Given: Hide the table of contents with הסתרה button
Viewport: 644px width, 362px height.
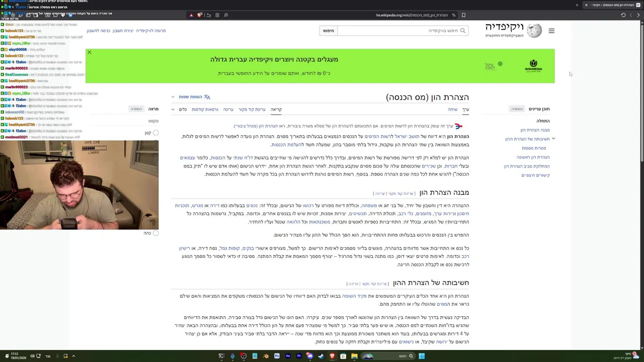Looking at the screenshot, I should coord(517,109).
